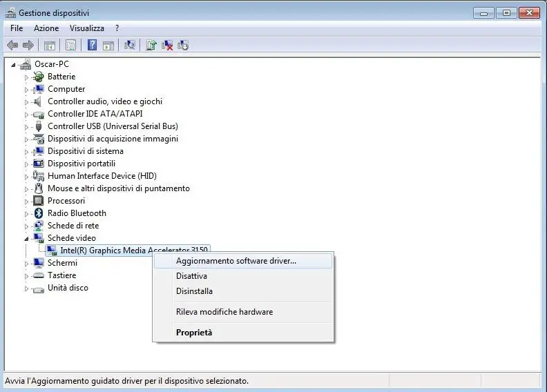Go forward with toolbar right arrow

click(x=28, y=45)
